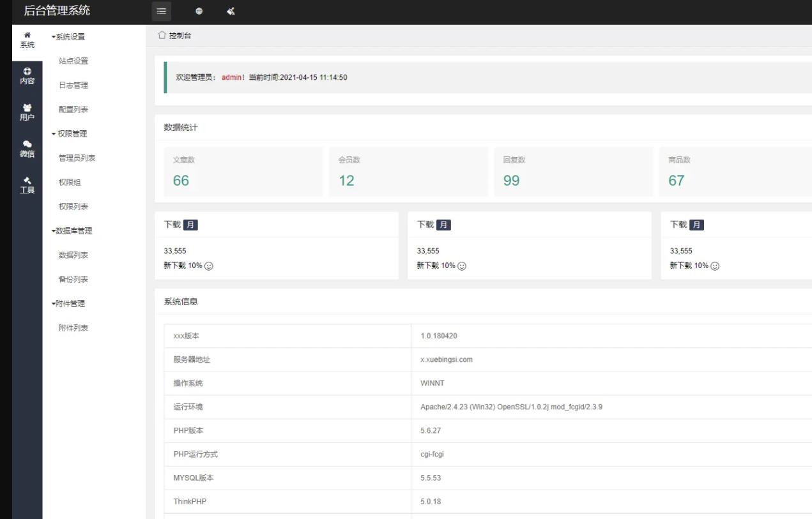This screenshot has width=812, height=519.
Task: Click the ThinkPHP row label
Action: (x=190, y=501)
